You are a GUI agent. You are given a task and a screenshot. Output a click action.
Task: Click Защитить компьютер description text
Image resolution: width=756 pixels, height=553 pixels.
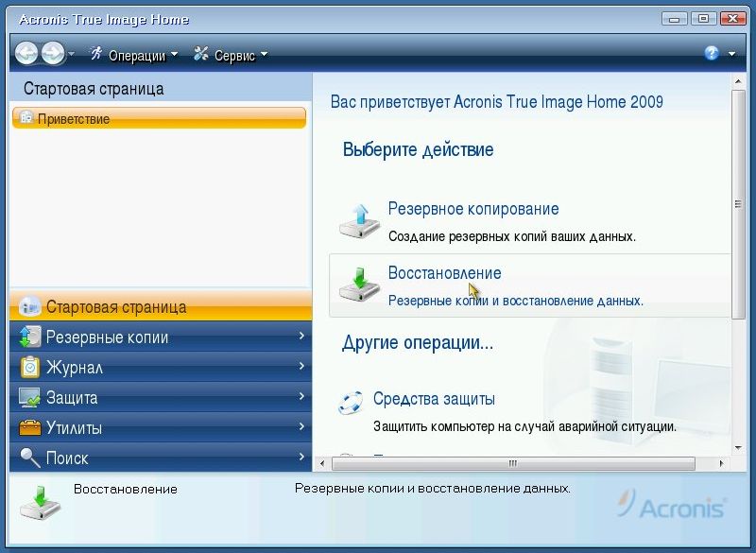point(524,426)
